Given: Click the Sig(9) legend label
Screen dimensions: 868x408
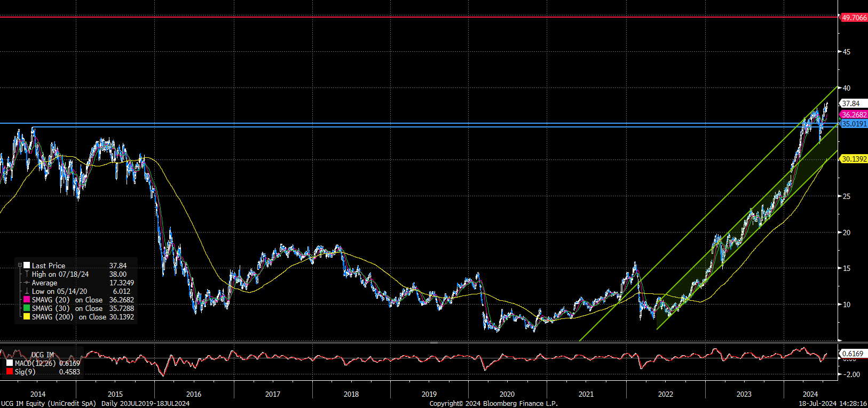Looking at the screenshot, I should click(25, 372).
